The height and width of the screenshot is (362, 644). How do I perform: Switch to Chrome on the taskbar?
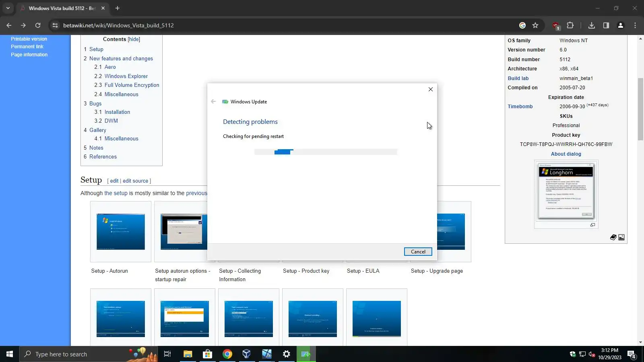pyautogui.click(x=227, y=354)
